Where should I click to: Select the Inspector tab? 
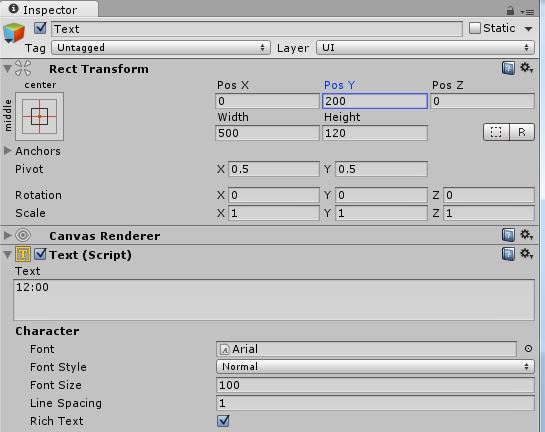(x=49, y=9)
